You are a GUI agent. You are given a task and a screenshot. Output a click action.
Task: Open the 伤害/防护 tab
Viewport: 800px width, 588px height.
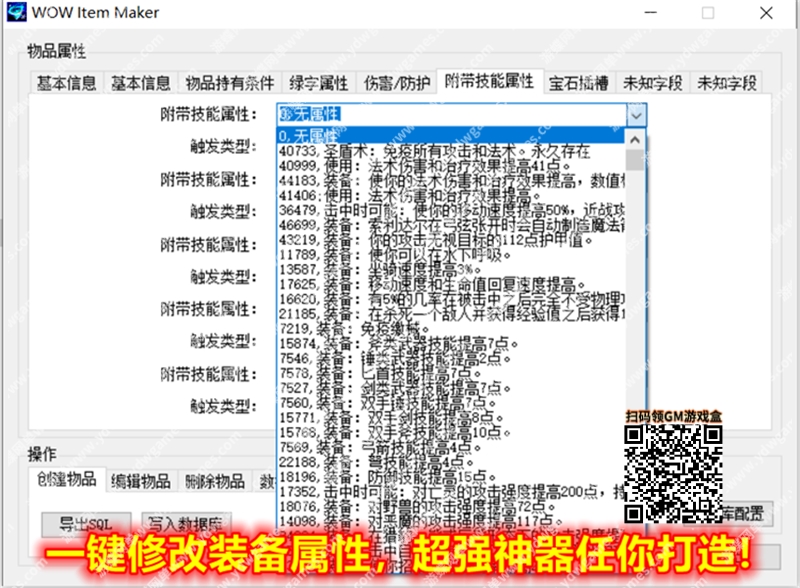(x=396, y=83)
